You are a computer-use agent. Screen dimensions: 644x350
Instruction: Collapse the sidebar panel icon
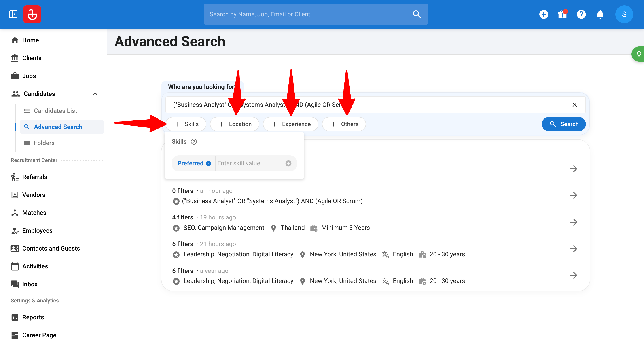pos(13,14)
